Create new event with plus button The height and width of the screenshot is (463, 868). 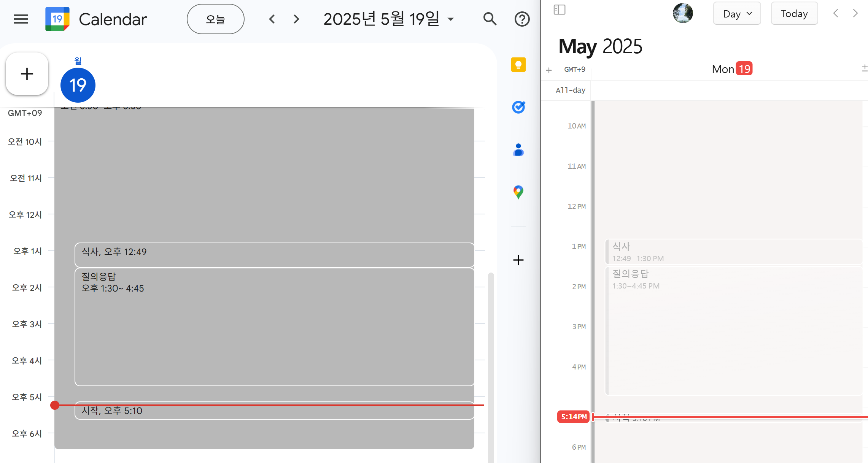point(27,74)
